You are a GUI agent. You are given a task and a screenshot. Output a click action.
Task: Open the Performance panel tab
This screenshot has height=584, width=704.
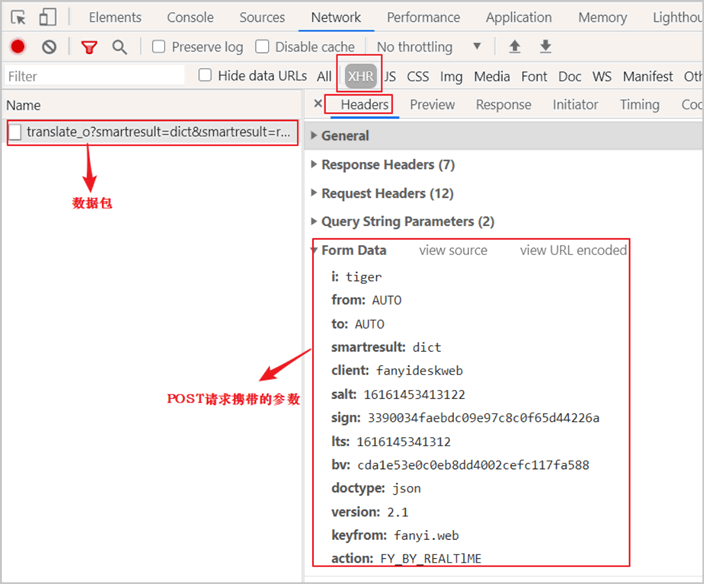423,17
